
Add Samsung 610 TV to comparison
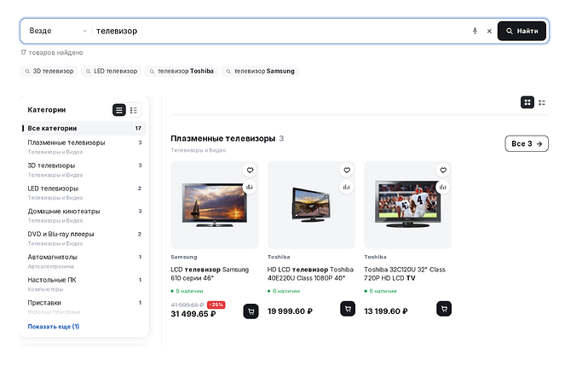[x=250, y=187]
